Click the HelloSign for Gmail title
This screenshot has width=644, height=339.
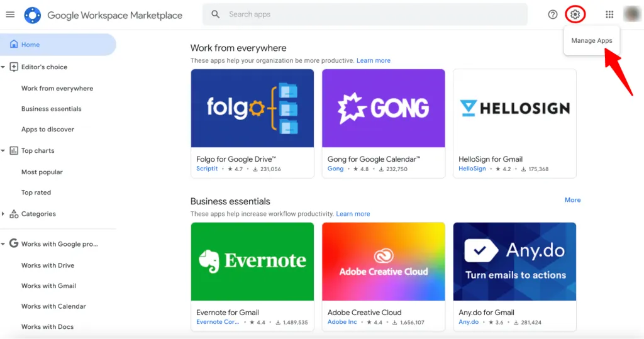click(x=491, y=159)
